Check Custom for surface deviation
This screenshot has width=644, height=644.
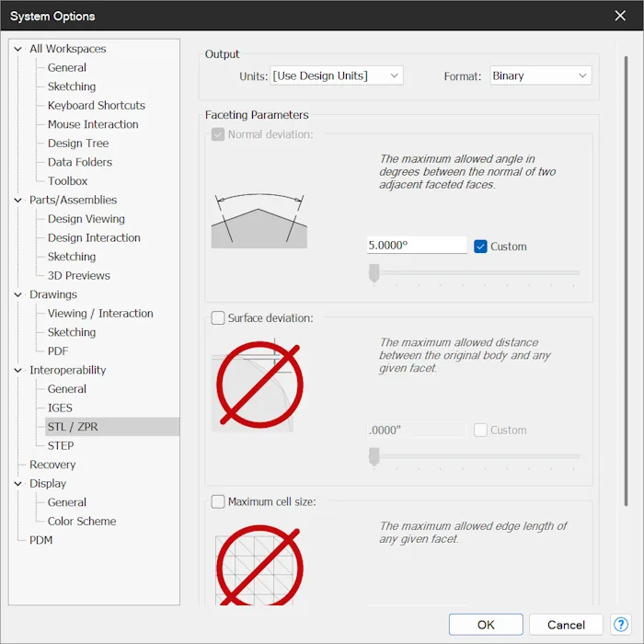coord(480,430)
